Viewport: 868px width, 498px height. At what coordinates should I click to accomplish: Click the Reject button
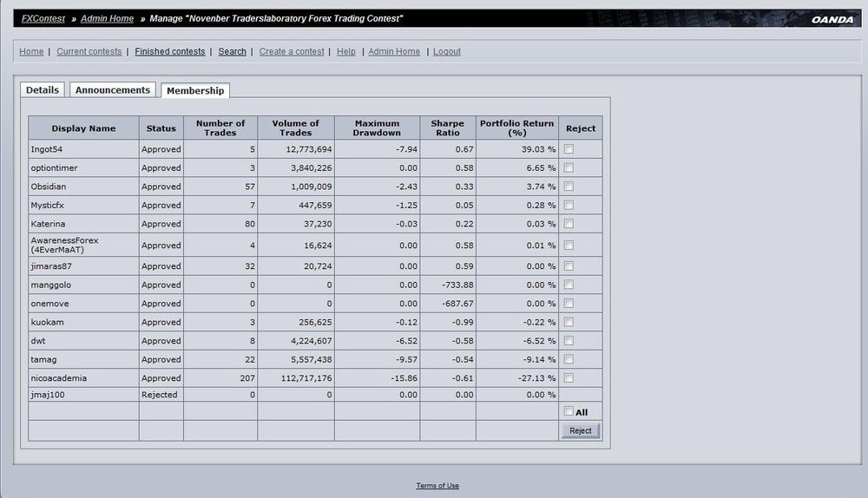[x=580, y=430]
